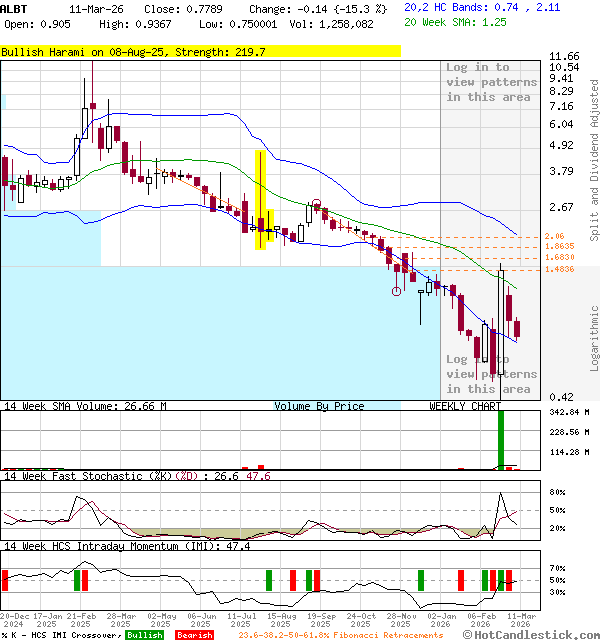Image resolution: width=600 pixels, height=640 pixels.
Task: Click the red circle marker below December candle
Action: [397, 291]
